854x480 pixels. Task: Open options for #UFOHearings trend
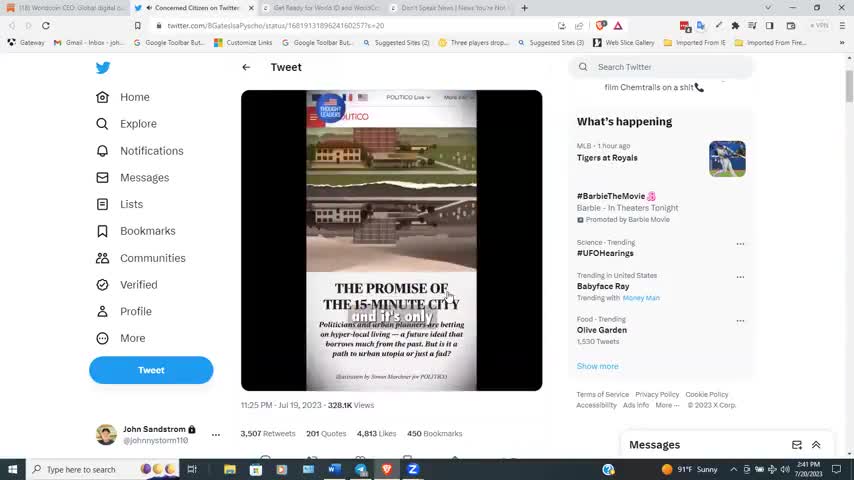point(740,244)
